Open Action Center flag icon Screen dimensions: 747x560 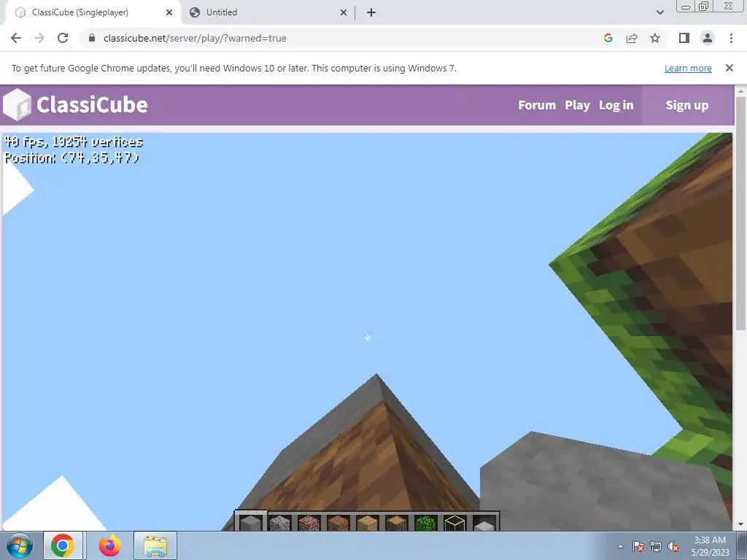pyautogui.click(x=638, y=546)
